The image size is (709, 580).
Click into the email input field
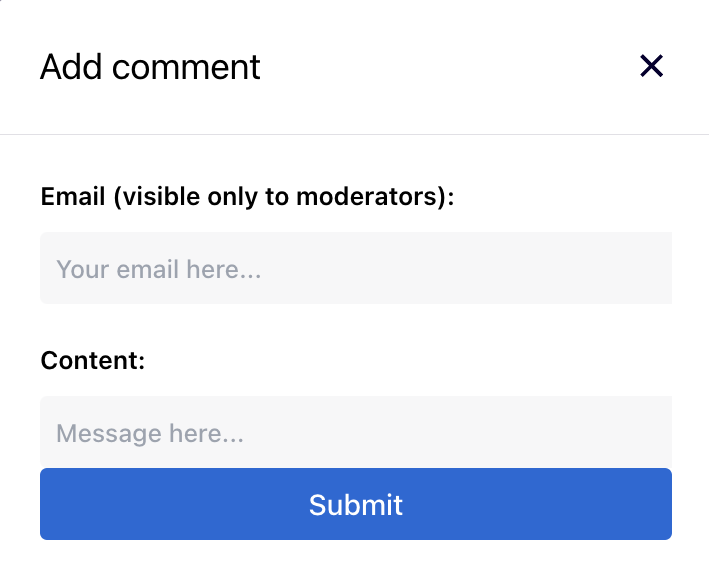356,268
